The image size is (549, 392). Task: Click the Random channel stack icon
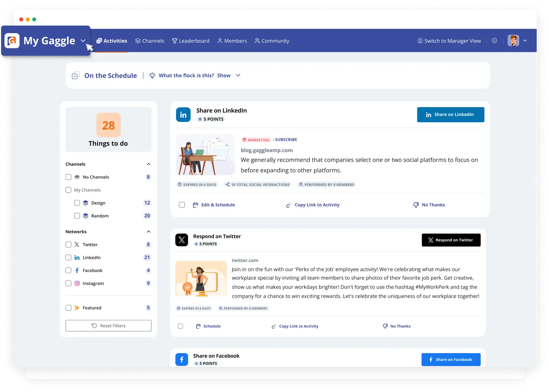pos(86,216)
